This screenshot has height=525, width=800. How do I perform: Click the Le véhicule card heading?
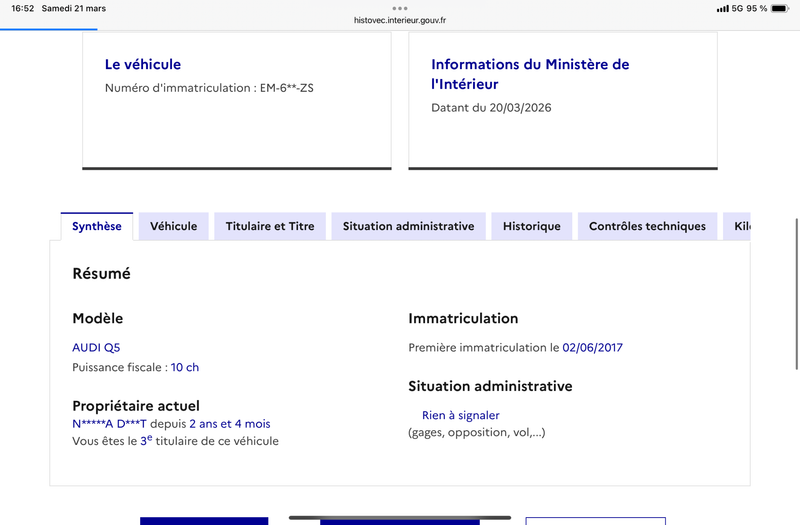143,64
